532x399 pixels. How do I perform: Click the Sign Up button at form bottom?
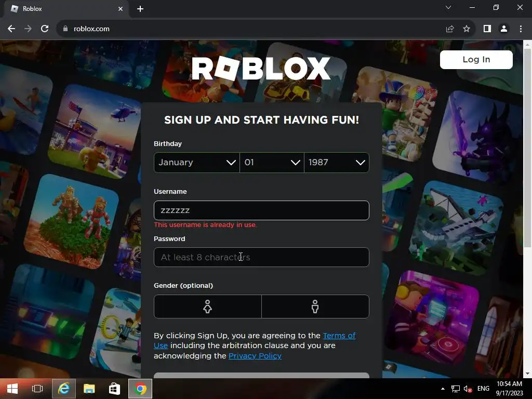pos(261,375)
